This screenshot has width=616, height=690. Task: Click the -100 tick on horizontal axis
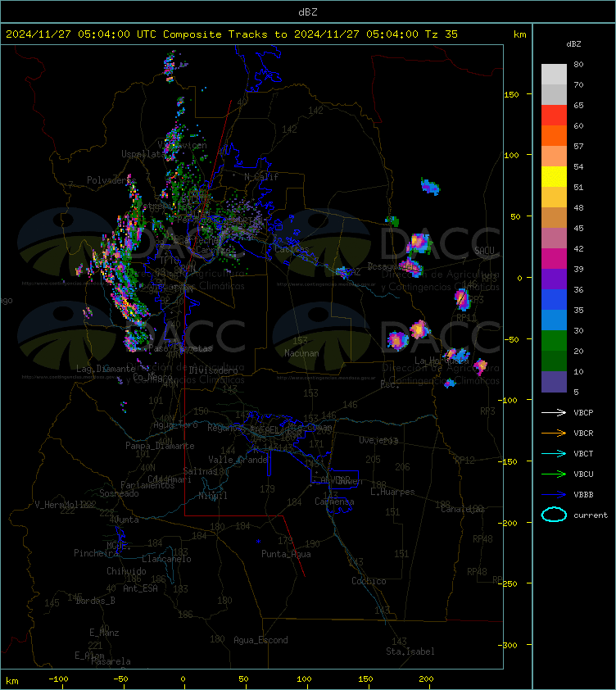click(x=58, y=679)
